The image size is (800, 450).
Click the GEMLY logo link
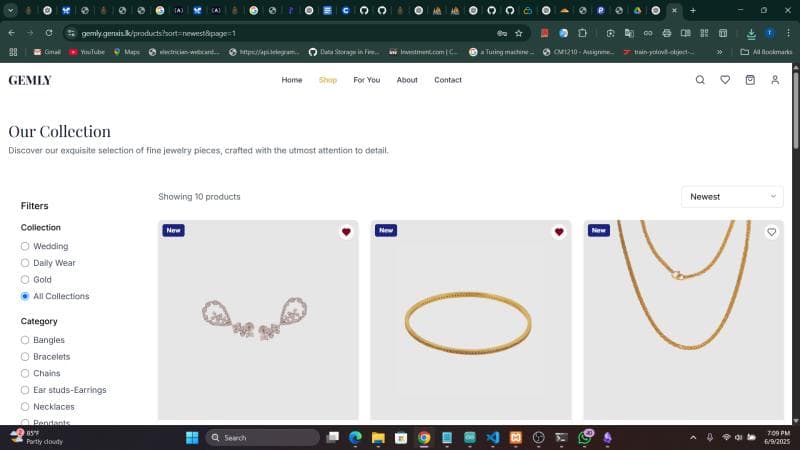pyautogui.click(x=30, y=80)
